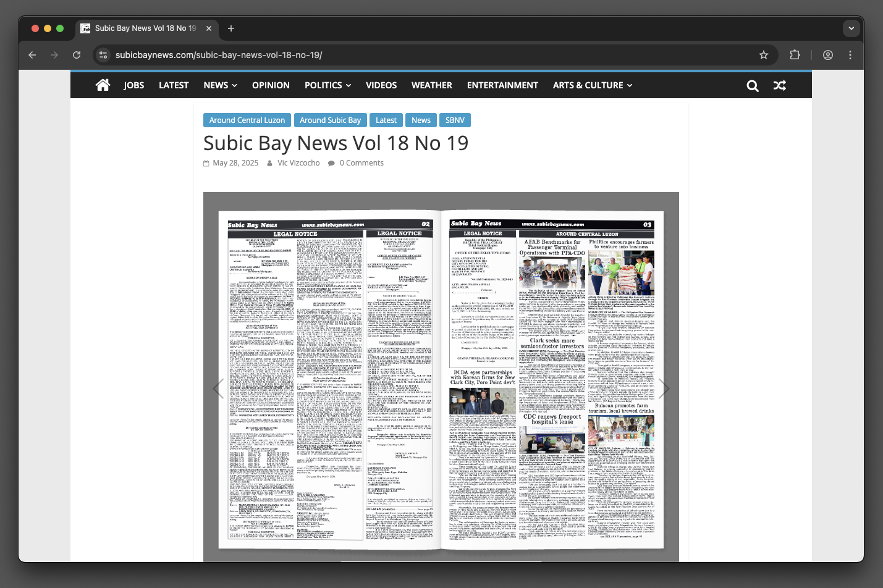Viewport: 883px width, 588px height.
Task: Click the browser forward arrow
Action: tap(54, 55)
